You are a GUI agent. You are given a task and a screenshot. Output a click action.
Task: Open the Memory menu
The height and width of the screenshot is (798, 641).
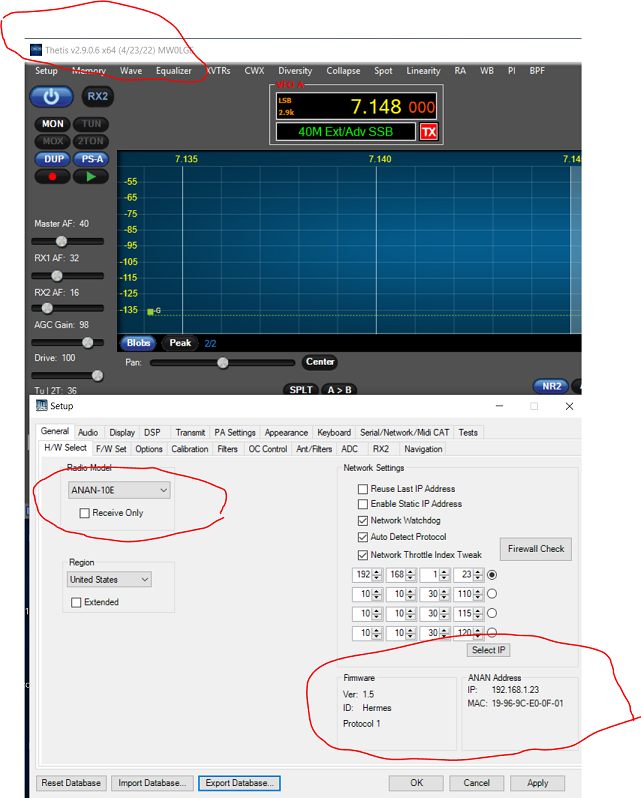point(89,71)
